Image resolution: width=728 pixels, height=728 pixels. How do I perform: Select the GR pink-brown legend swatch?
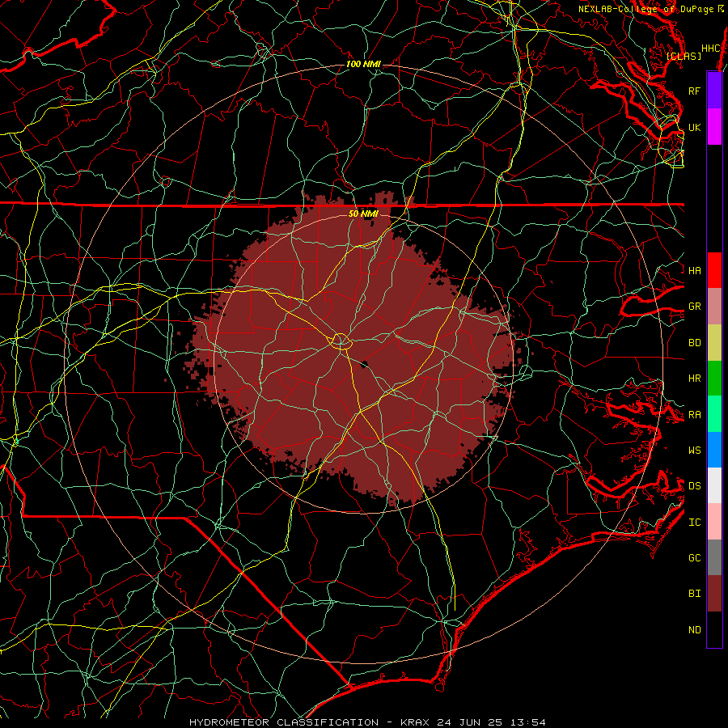pyautogui.click(x=714, y=307)
